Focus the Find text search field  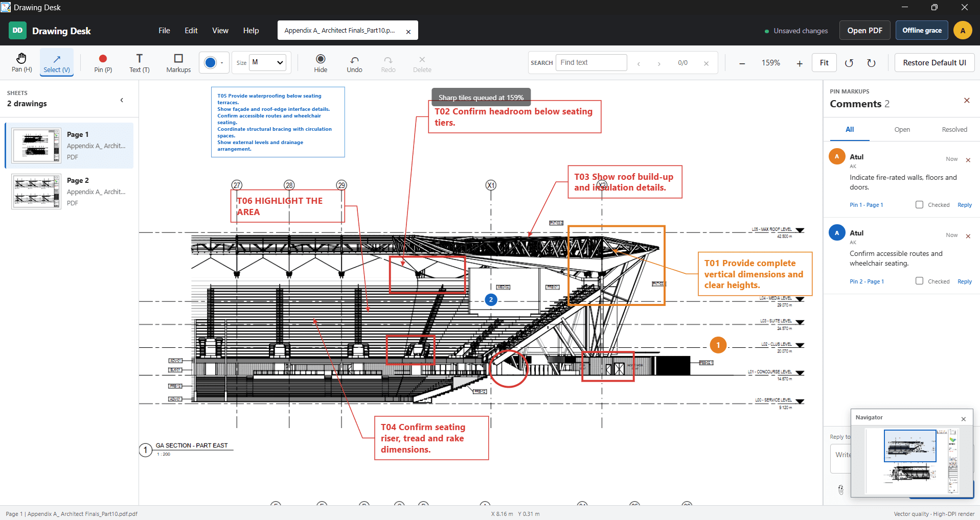[591, 62]
